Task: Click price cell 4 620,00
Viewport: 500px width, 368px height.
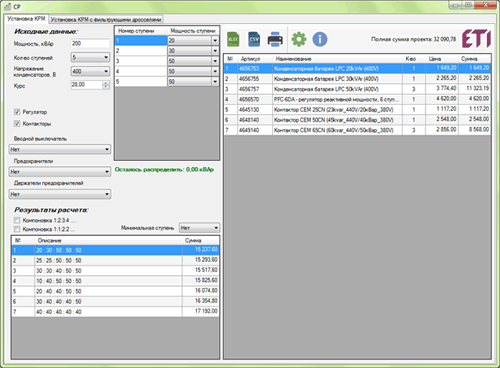Action: click(442, 99)
